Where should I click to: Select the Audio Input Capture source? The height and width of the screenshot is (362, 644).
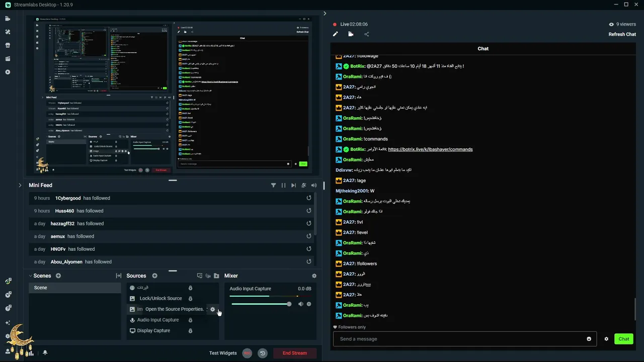pos(158,320)
